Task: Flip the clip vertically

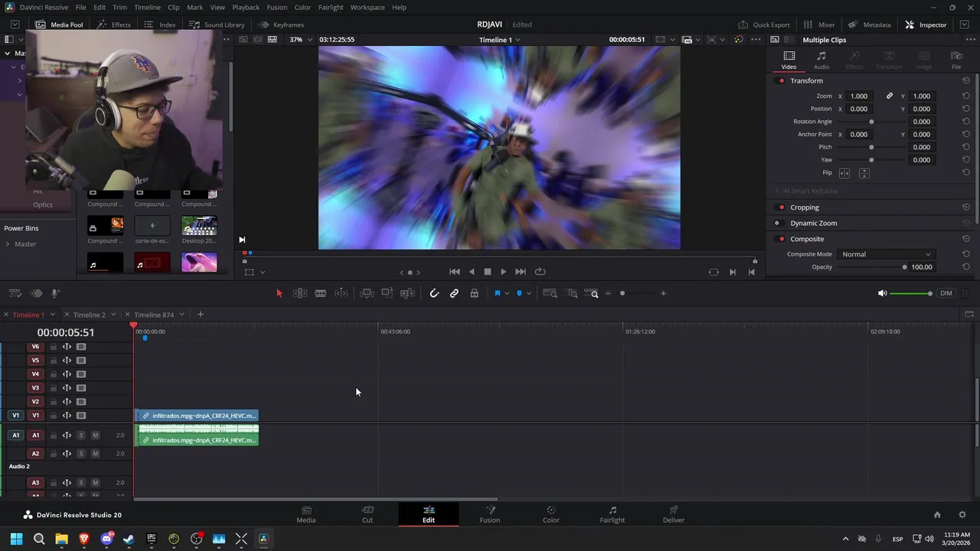Action: 864,173
